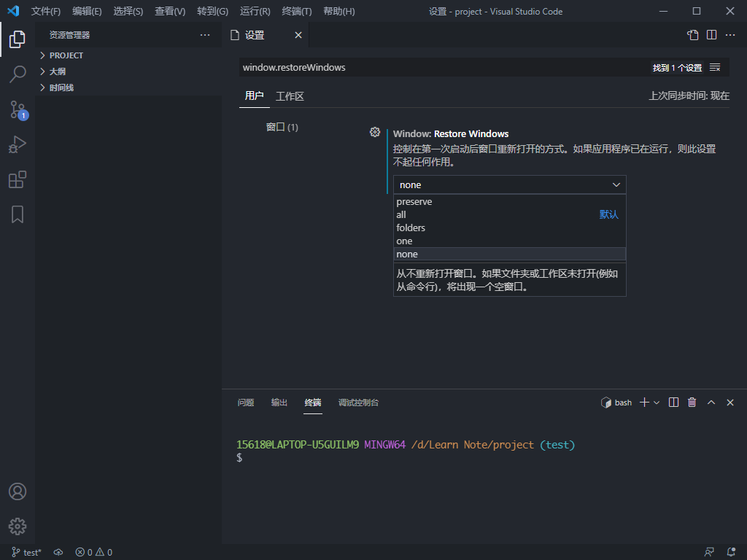Open Source Control view with badge
747x560 pixels.
coord(18,109)
